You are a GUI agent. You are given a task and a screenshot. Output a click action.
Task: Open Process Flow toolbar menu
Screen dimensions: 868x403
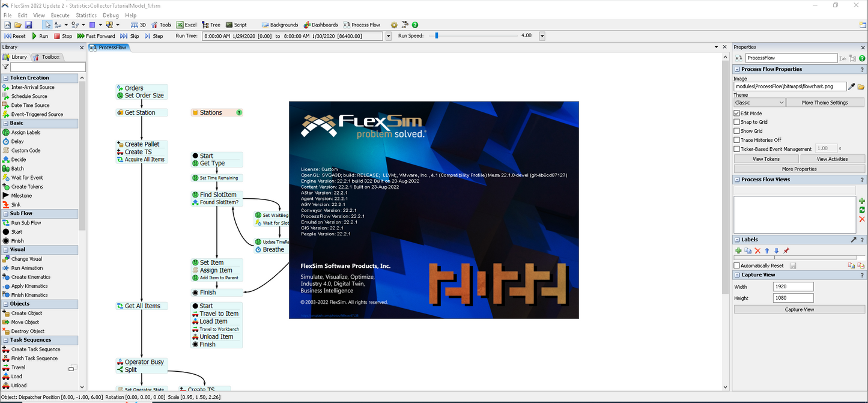point(362,25)
